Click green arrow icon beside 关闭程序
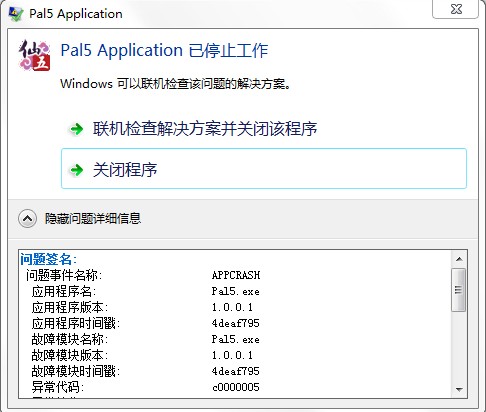 (77, 170)
